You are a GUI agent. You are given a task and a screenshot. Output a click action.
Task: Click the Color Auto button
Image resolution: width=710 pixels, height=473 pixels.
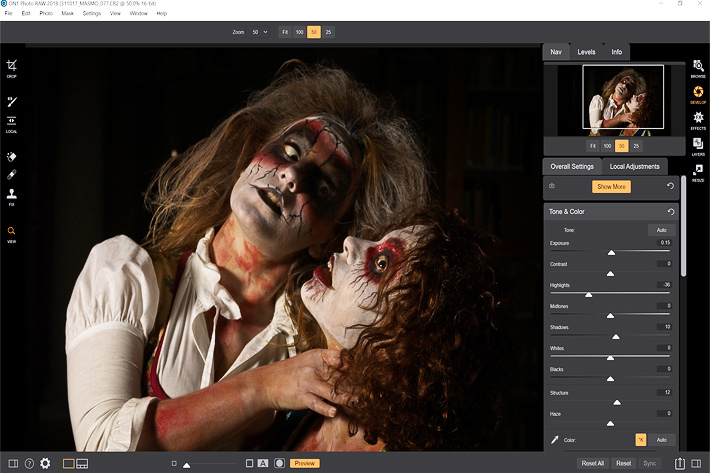(x=662, y=440)
